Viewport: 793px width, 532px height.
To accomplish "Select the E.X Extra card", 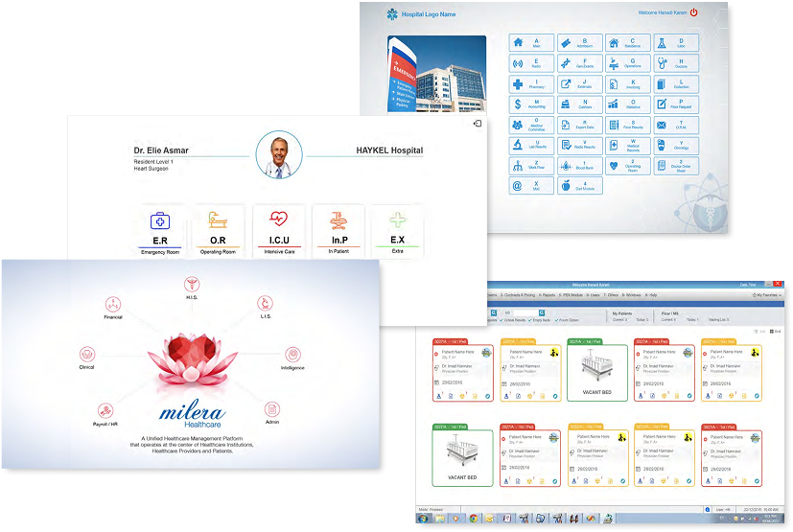I will click(x=398, y=232).
